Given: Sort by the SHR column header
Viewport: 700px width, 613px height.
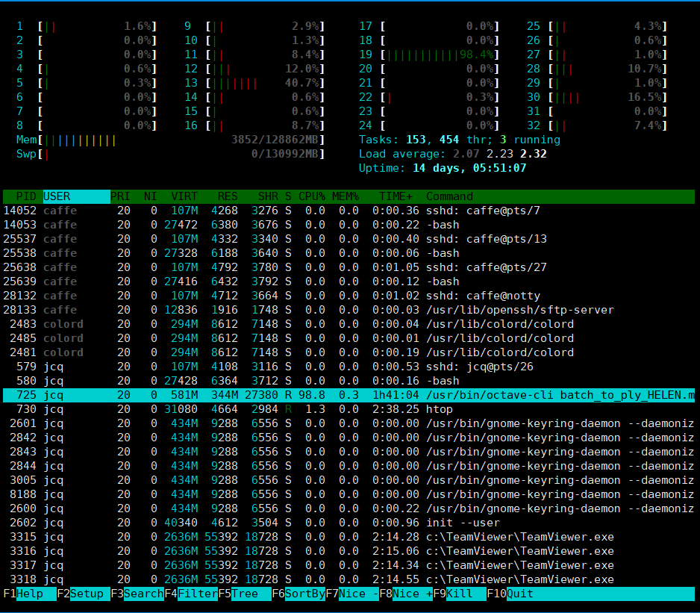Looking at the screenshot, I should tap(268, 196).
